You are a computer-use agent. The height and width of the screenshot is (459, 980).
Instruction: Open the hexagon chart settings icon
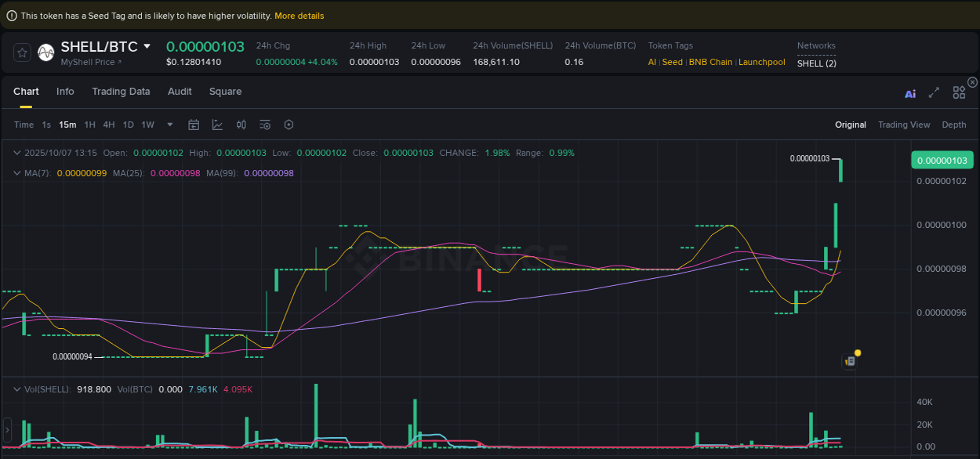point(289,125)
